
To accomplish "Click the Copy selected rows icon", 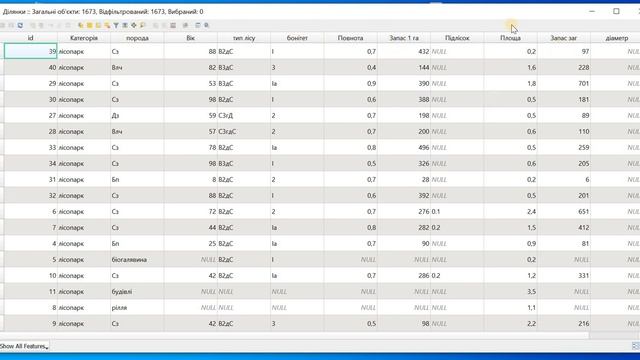I will point(59,25).
